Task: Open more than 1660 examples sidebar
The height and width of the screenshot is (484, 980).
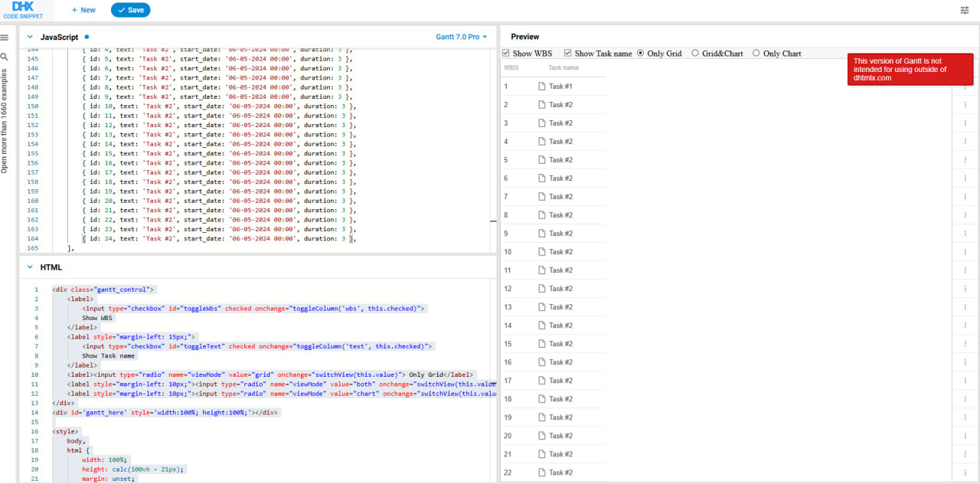Action: (5, 121)
